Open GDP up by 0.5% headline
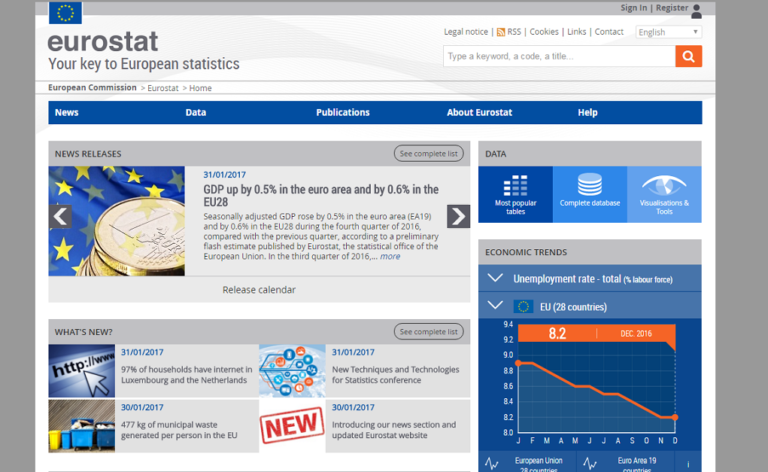768x472 pixels. click(321, 196)
